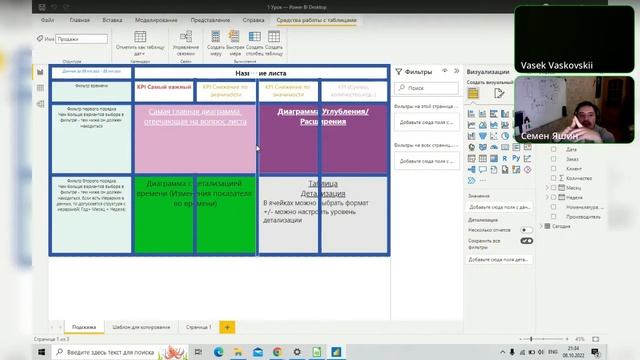Select the stacked bar chart visual

471,113
